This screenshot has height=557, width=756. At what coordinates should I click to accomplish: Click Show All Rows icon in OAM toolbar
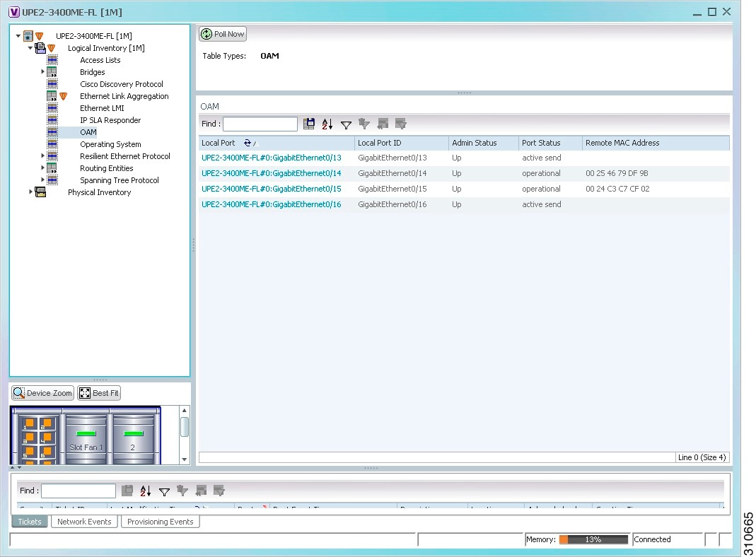pos(383,124)
